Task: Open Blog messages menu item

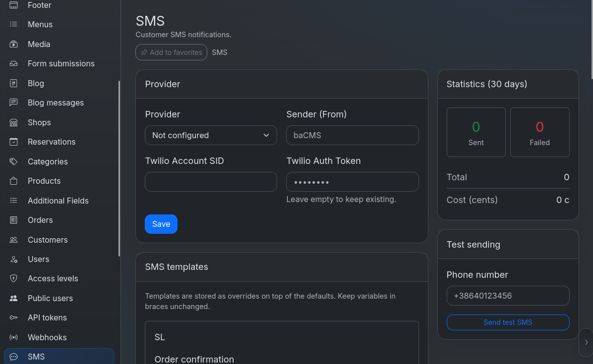Action: tap(56, 103)
